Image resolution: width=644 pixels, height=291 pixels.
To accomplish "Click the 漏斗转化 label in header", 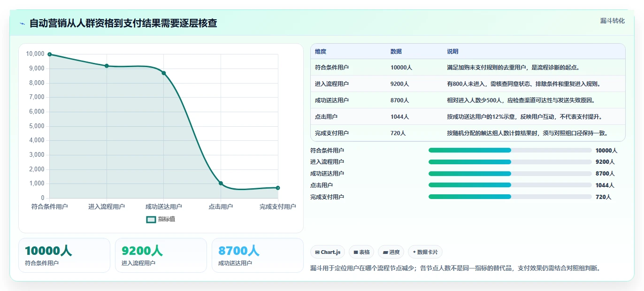I will coord(613,21).
